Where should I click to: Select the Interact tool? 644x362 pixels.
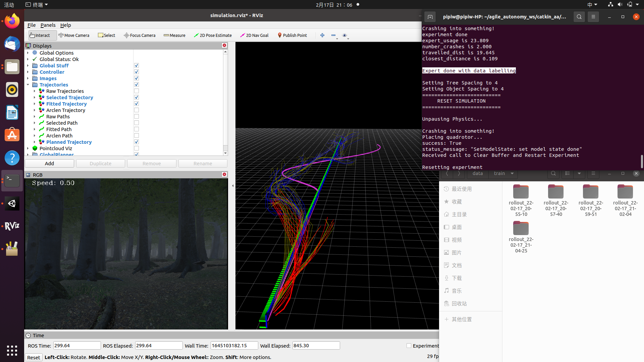click(42, 35)
